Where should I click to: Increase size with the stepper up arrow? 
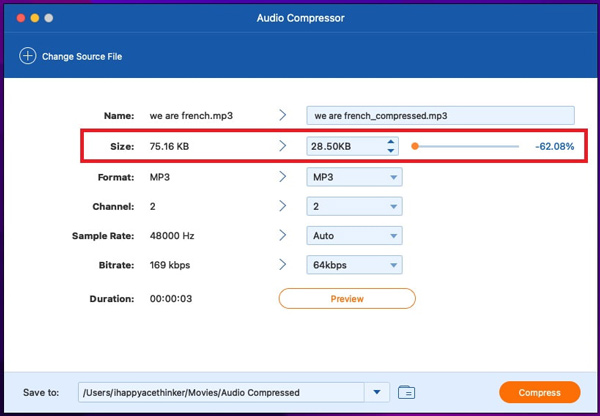click(x=391, y=142)
